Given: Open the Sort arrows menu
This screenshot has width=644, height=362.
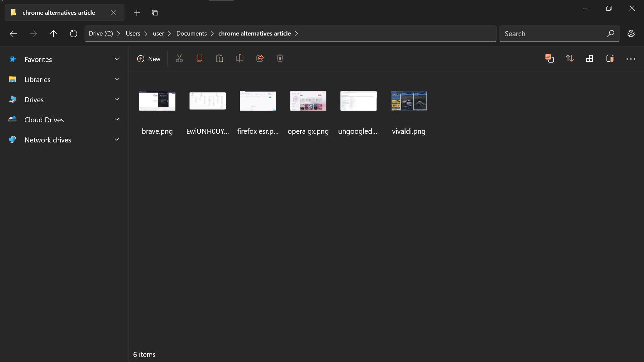Looking at the screenshot, I should click(x=570, y=59).
